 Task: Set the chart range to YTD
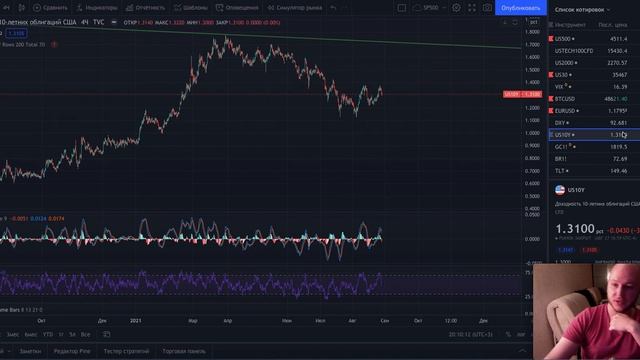pyautogui.click(x=48, y=334)
